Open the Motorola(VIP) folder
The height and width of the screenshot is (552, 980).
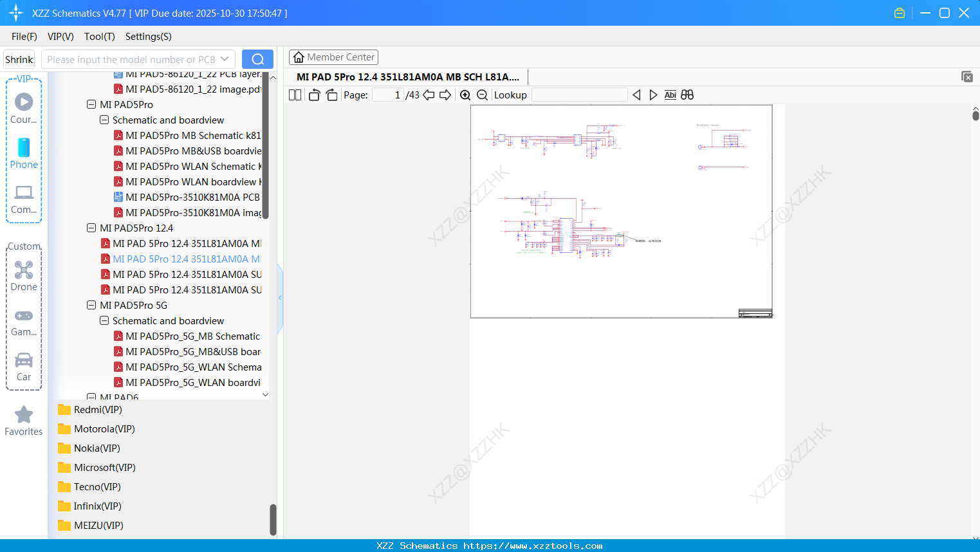tap(97, 429)
